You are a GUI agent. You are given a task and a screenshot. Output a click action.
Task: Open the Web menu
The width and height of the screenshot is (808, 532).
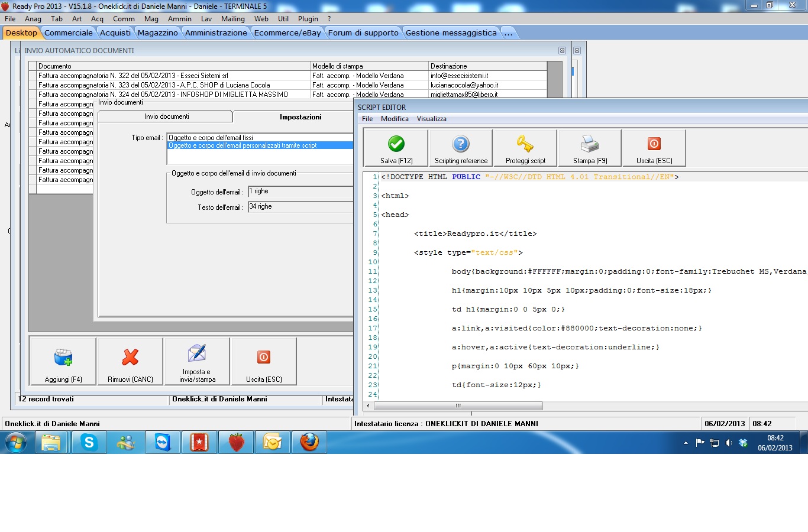[261, 19]
